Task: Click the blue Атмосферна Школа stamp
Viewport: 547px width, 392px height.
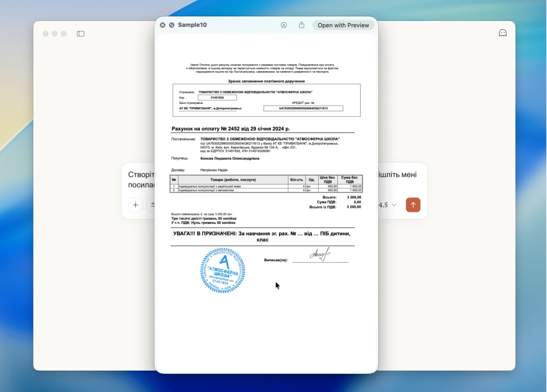Action: coord(222,271)
